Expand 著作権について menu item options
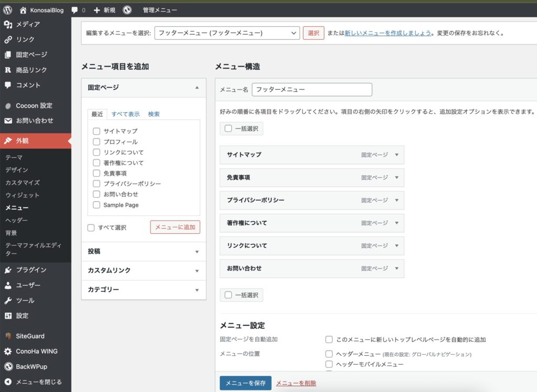 396,223
